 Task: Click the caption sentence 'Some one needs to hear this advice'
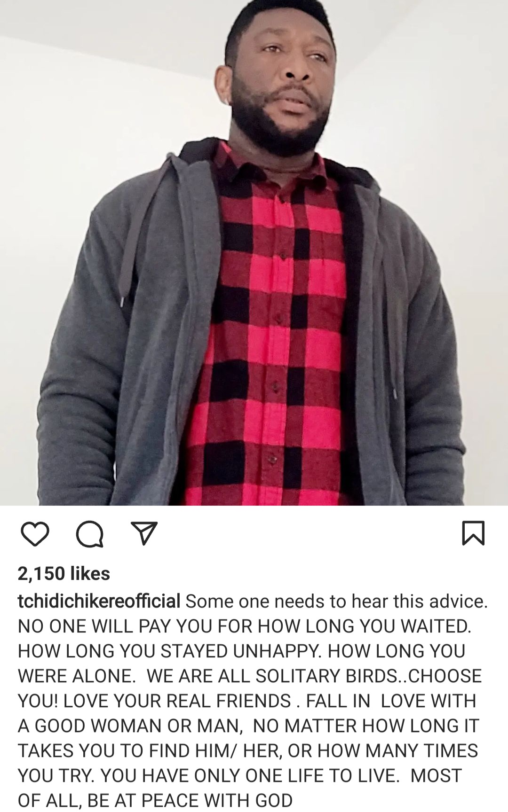click(337, 601)
